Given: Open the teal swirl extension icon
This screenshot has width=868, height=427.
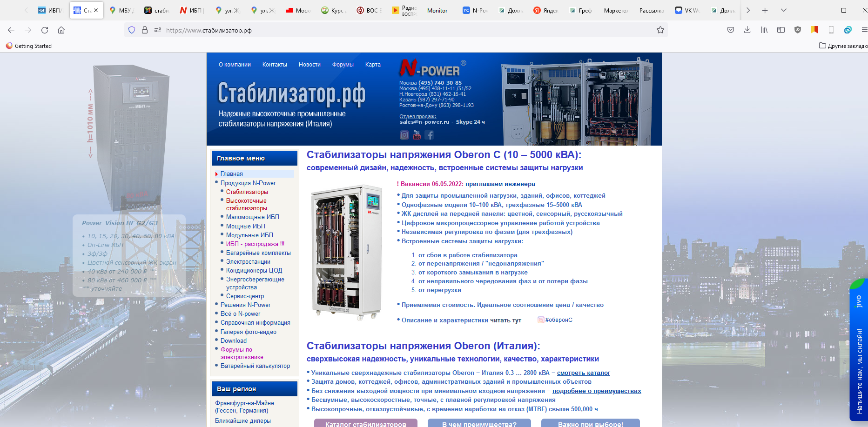Looking at the screenshot, I should [x=848, y=30].
